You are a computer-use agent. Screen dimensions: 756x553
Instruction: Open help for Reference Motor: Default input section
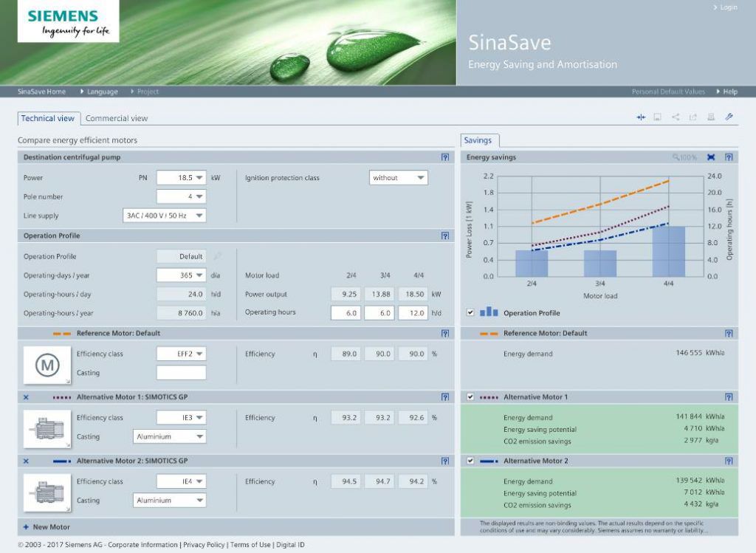[445, 333]
